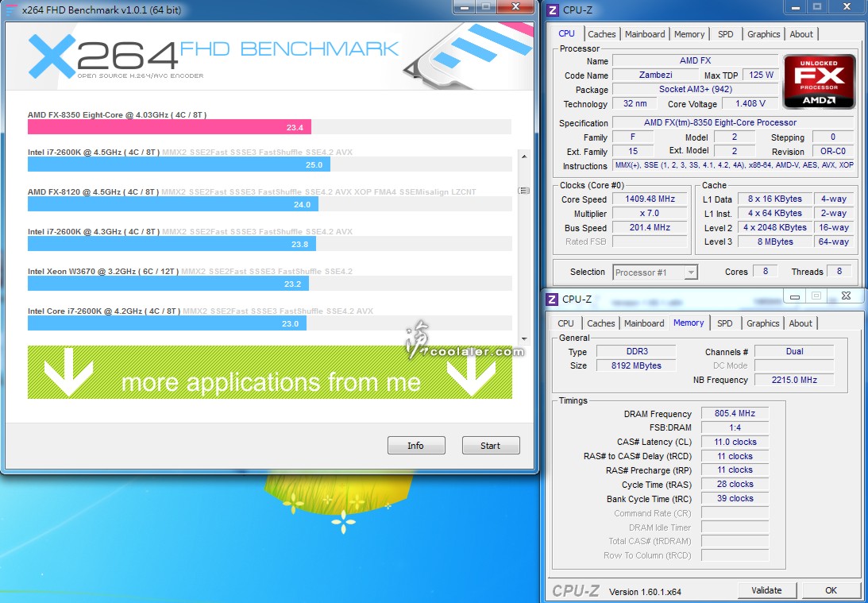This screenshot has height=603, width=868.
Task: Open Mainboard tab in Memory CPU-Z window
Action: 644,323
